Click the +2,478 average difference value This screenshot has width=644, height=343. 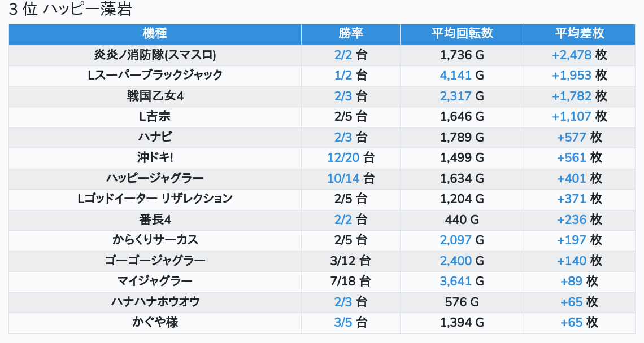572,55
